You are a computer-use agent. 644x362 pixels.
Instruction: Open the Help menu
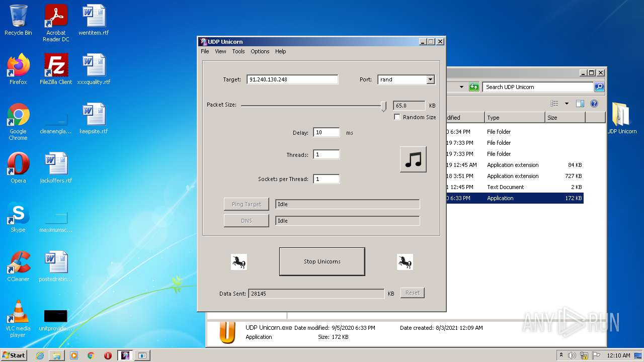[x=280, y=51]
